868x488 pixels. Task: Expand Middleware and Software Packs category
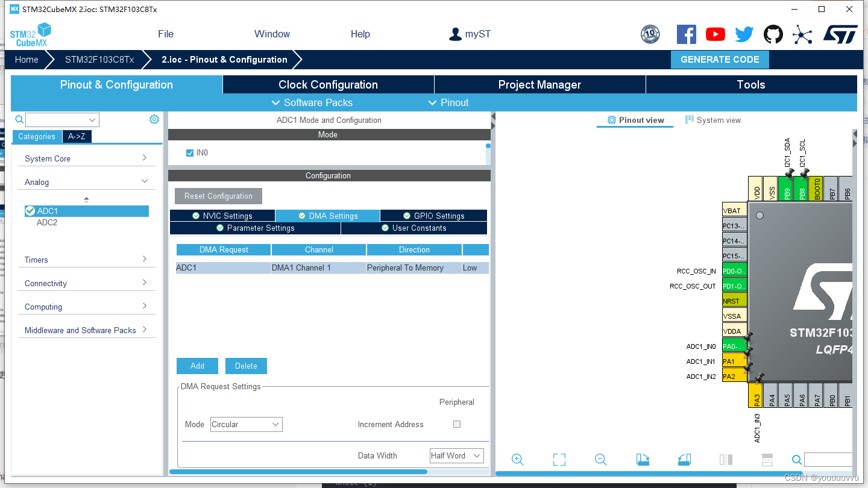pos(86,330)
